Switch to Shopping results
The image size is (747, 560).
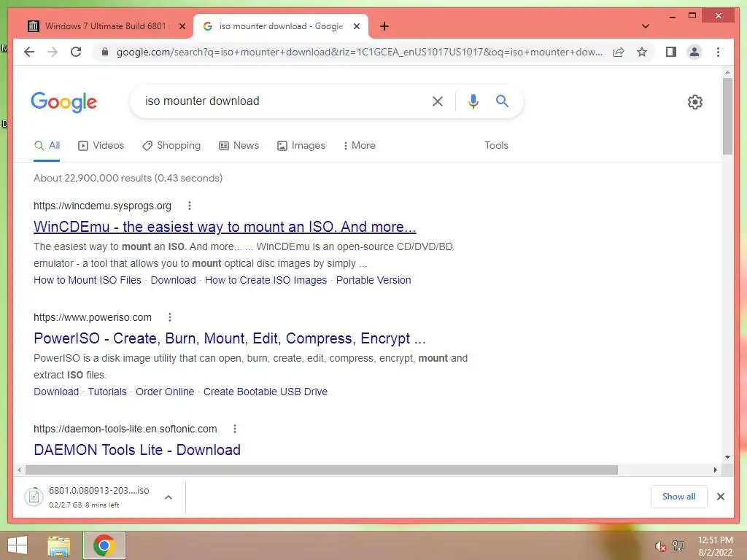click(171, 145)
